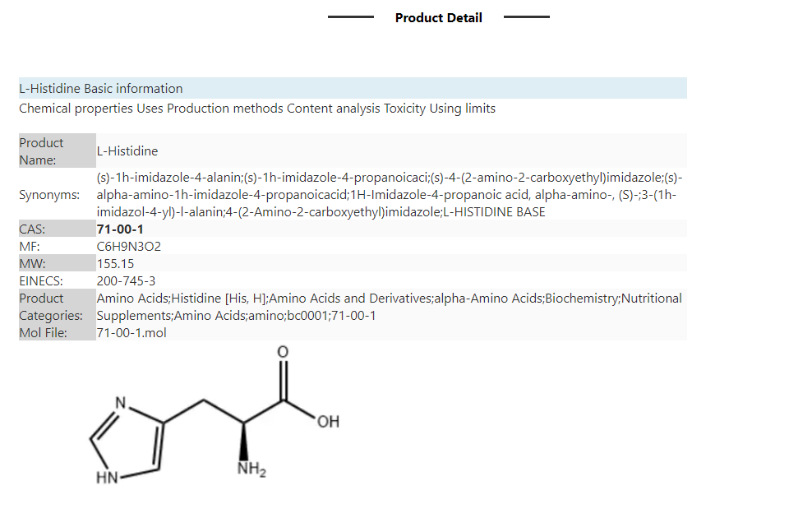Screen dimensions: 812x514
Task: Click the molecular weight 155.15 value
Action: (x=116, y=264)
